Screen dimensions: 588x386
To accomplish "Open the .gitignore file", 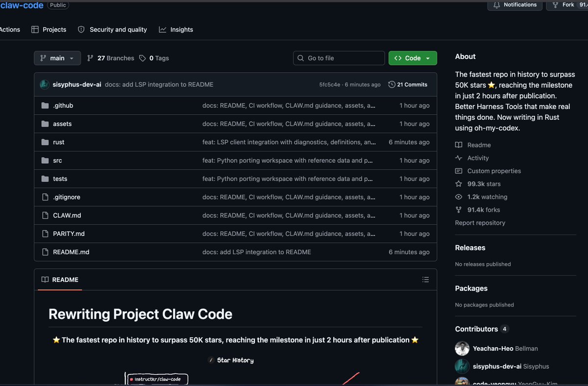I will [x=67, y=197].
